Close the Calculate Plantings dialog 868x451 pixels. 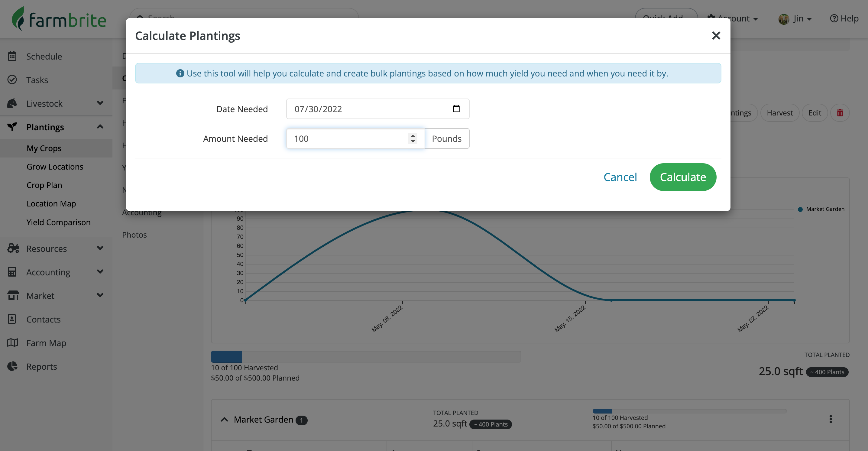(716, 35)
